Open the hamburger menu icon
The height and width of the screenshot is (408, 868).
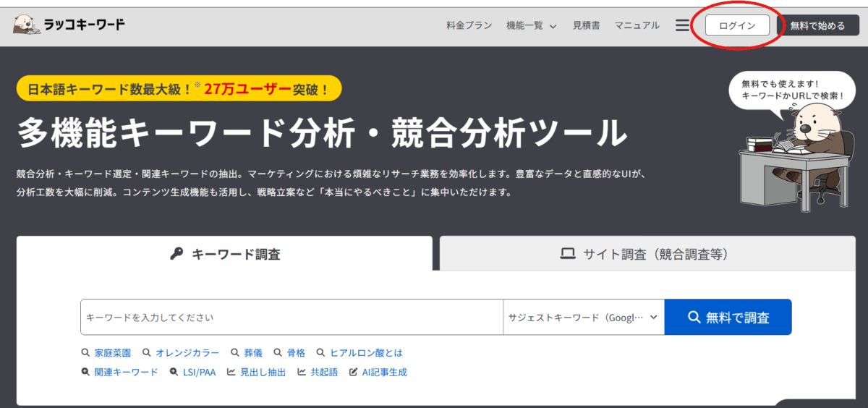click(682, 25)
